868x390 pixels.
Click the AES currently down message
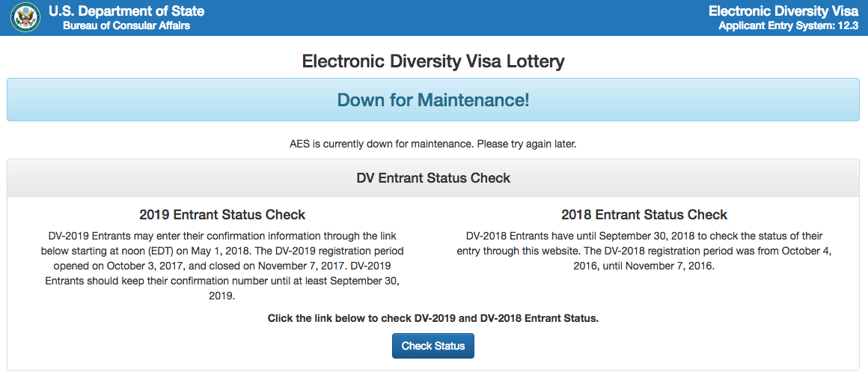[x=433, y=144]
